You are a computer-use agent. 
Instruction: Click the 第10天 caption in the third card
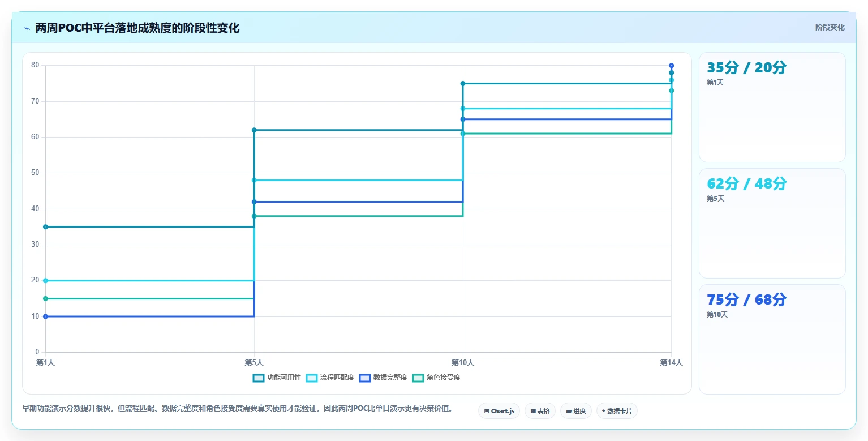point(717,315)
